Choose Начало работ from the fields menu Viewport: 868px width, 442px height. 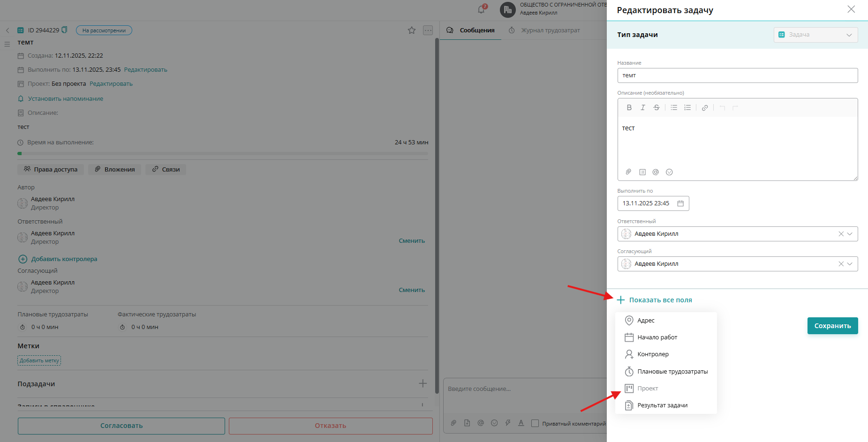click(x=666, y=337)
